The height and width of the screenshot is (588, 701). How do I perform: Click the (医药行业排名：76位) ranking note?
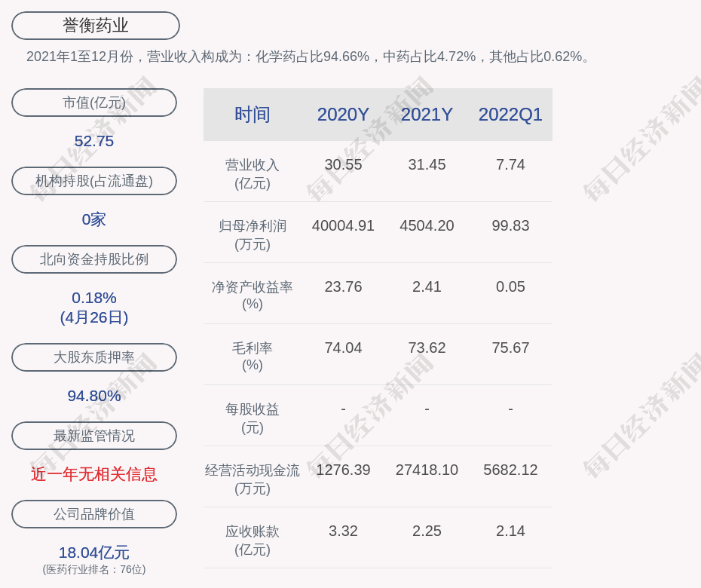click(94, 569)
